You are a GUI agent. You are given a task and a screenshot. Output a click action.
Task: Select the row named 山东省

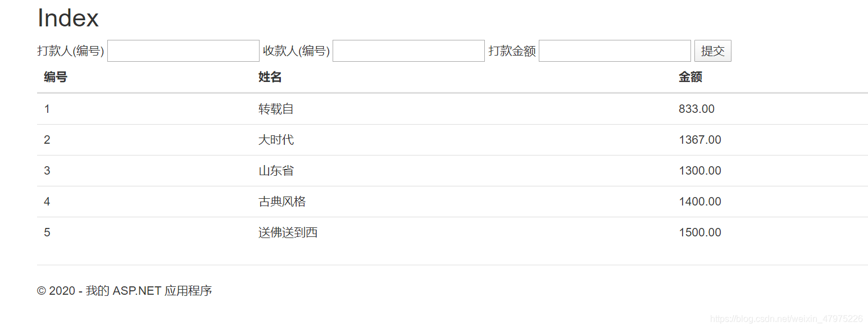pos(275,171)
